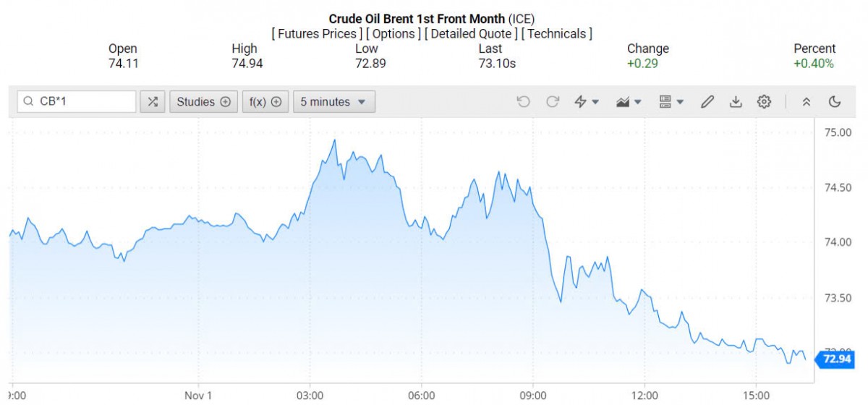View the Technicals link

[557, 33]
